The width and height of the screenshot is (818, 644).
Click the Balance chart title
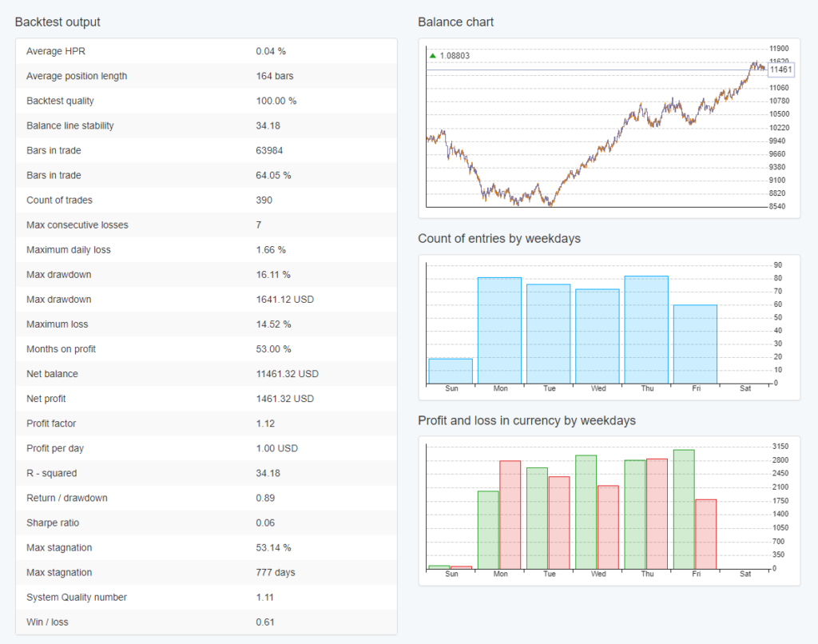click(456, 22)
